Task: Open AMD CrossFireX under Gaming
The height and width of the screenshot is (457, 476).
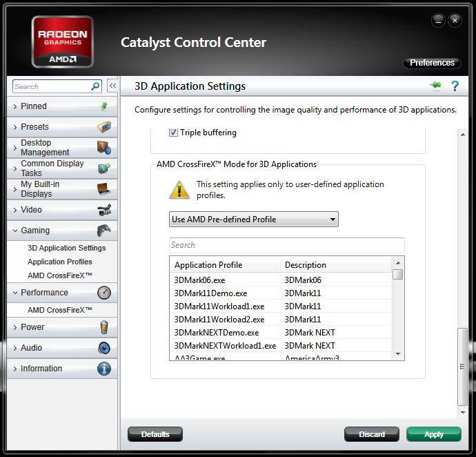Action: click(x=60, y=275)
